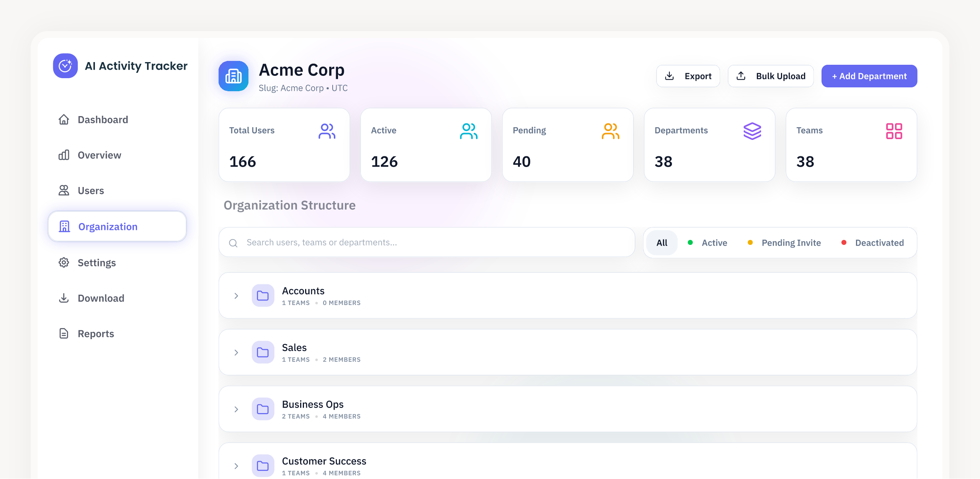Open Users via the people icon
980x479 pixels.
64,190
